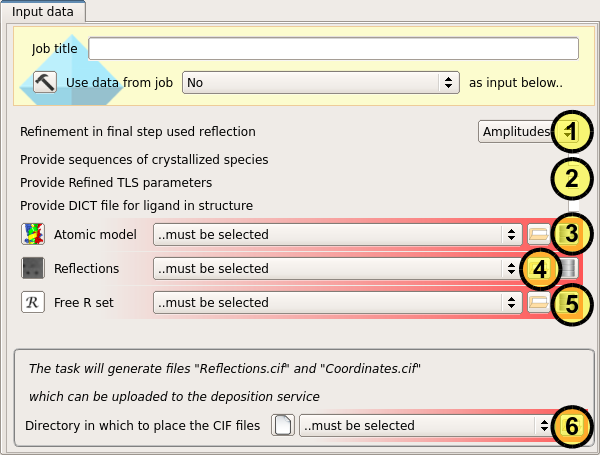Click the file icon for CIF directory
This screenshot has width=600, height=455.
282,425
